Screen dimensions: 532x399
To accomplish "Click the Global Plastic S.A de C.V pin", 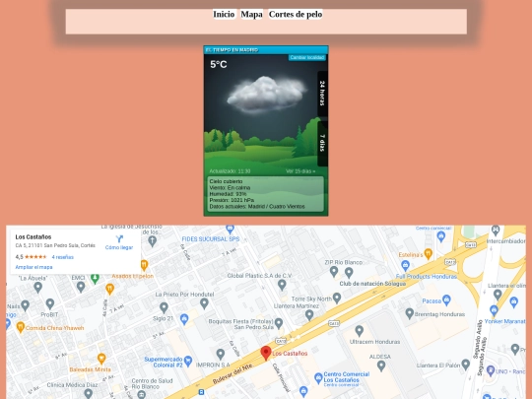I will (282, 285).
